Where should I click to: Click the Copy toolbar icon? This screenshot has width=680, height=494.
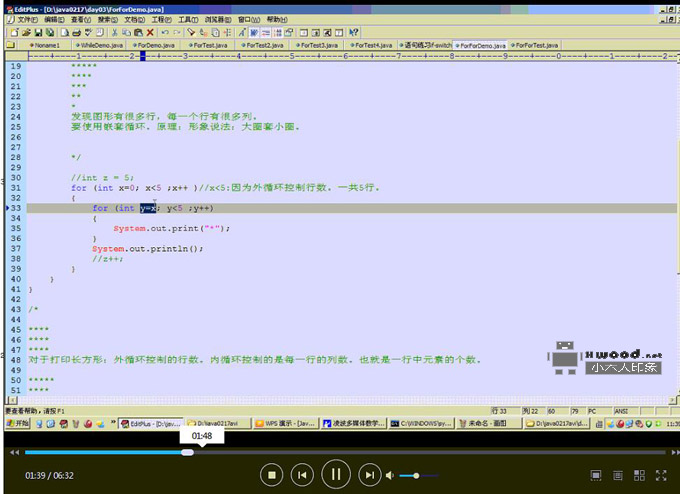click(127, 33)
